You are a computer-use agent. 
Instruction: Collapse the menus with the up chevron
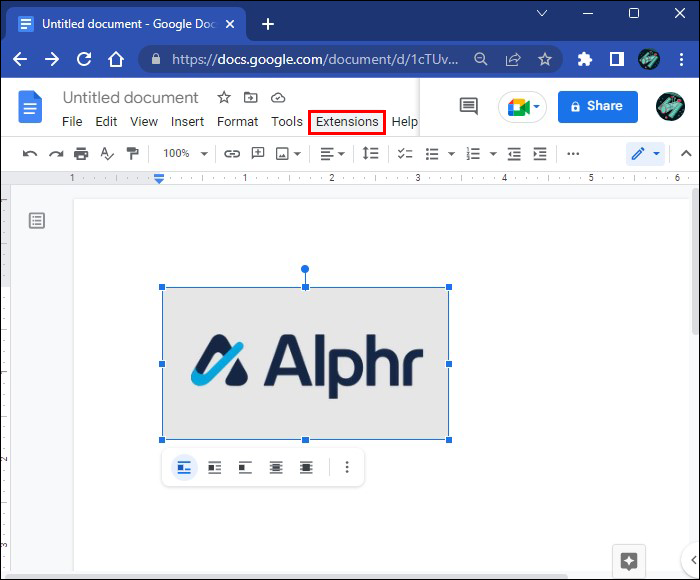click(x=686, y=154)
